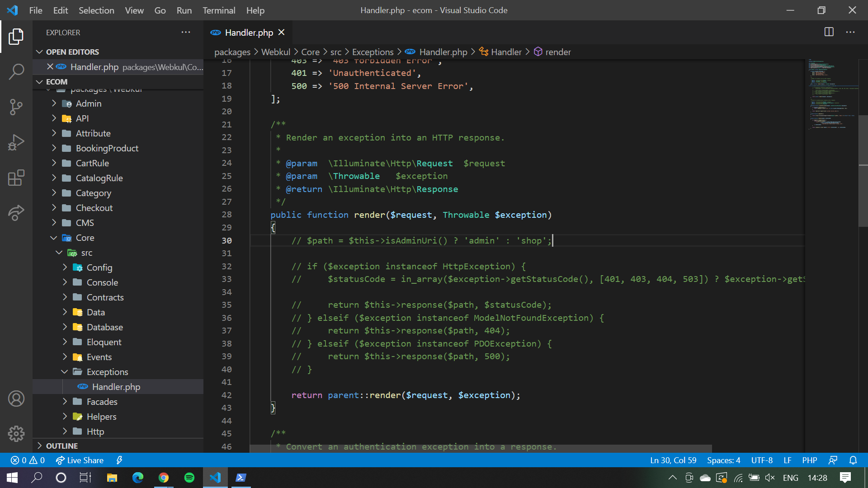Click the editor vertical scrollbar thumb
This screenshot has height=488, width=868.
[x=863, y=171]
